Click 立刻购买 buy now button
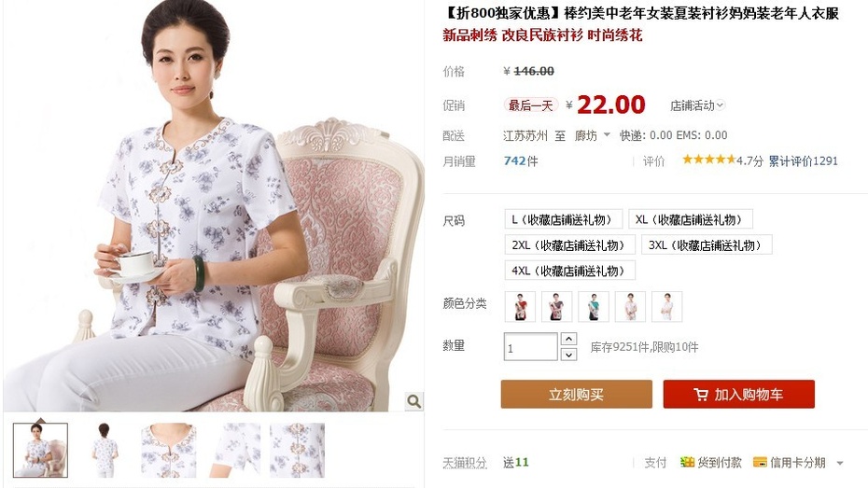 (x=576, y=395)
